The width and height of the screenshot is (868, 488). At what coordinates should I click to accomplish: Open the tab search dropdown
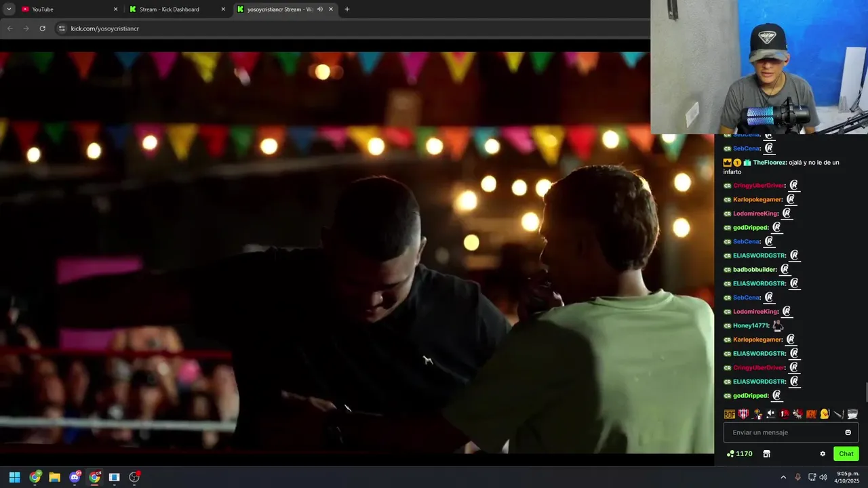point(9,9)
